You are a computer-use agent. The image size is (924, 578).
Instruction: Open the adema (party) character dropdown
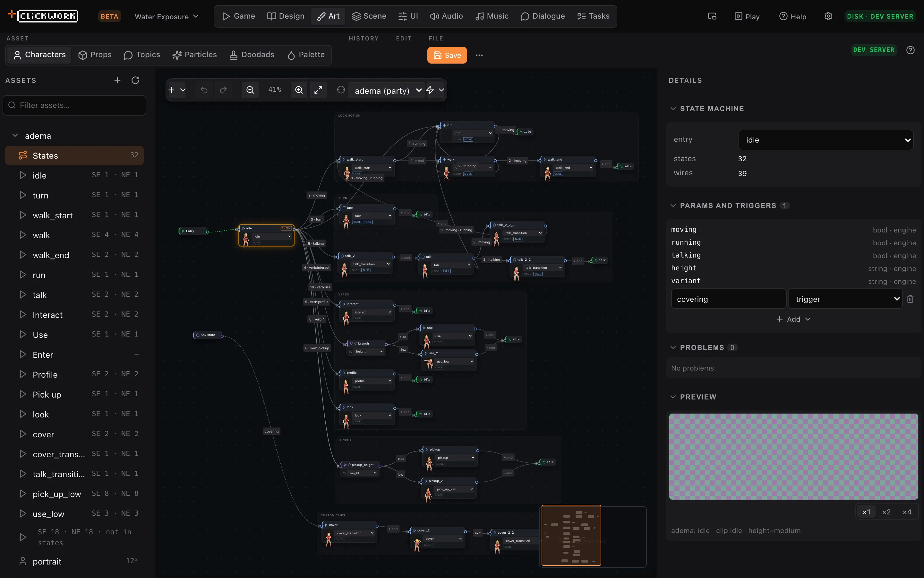coord(386,90)
